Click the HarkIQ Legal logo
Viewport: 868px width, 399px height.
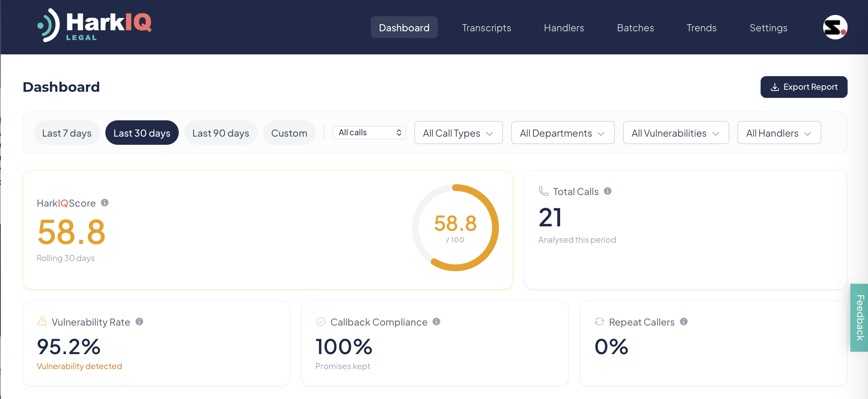click(94, 25)
